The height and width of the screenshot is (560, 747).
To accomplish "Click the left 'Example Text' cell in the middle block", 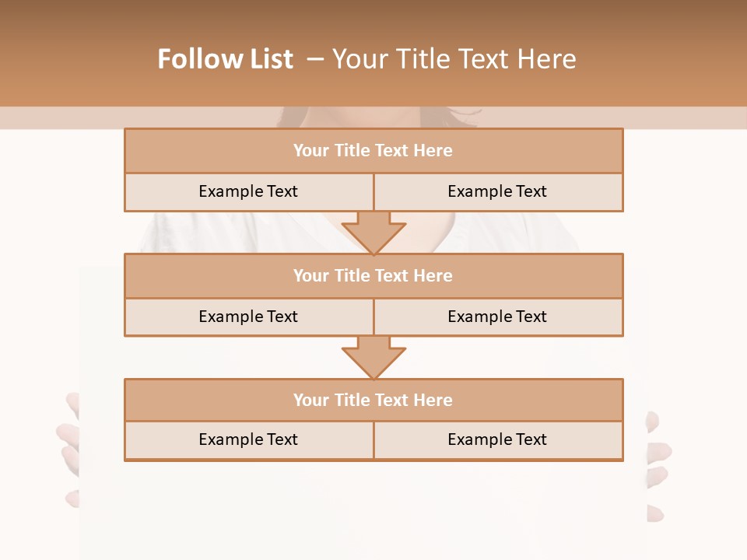I will (248, 317).
